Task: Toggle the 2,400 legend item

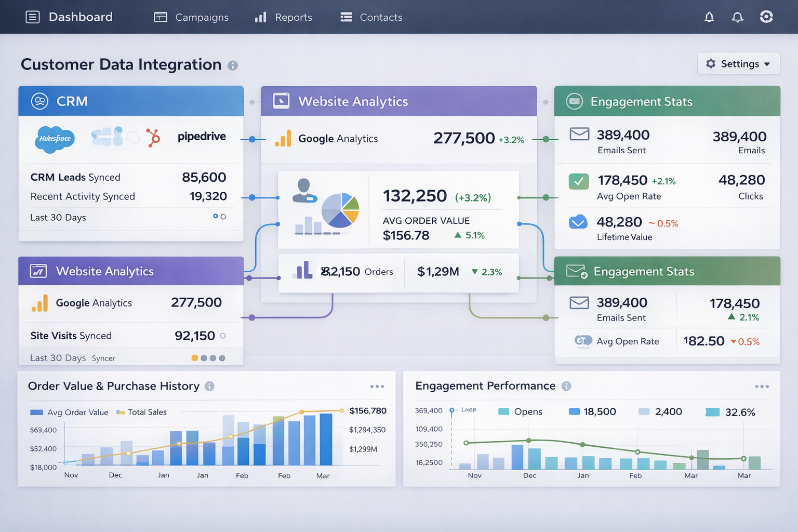Action: point(660,411)
